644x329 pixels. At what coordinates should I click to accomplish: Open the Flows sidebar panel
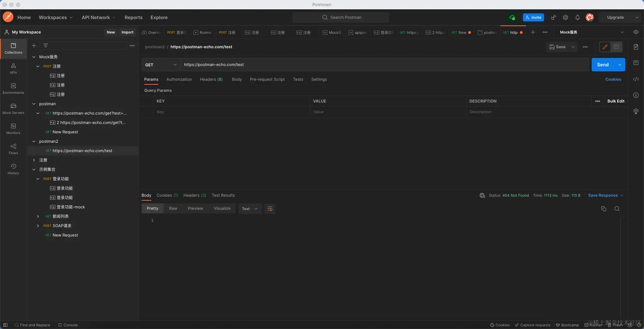click(x=13, y=149)
